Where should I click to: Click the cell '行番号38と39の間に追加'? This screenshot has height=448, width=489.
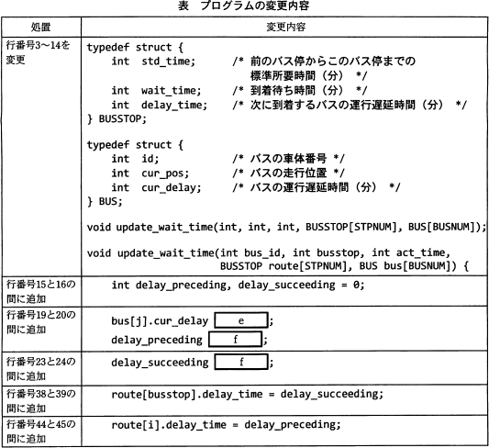point(41,401)
